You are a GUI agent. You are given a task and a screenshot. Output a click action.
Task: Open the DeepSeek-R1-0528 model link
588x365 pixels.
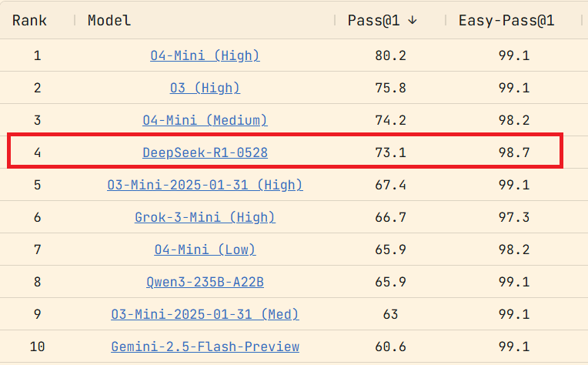[205, 152]
